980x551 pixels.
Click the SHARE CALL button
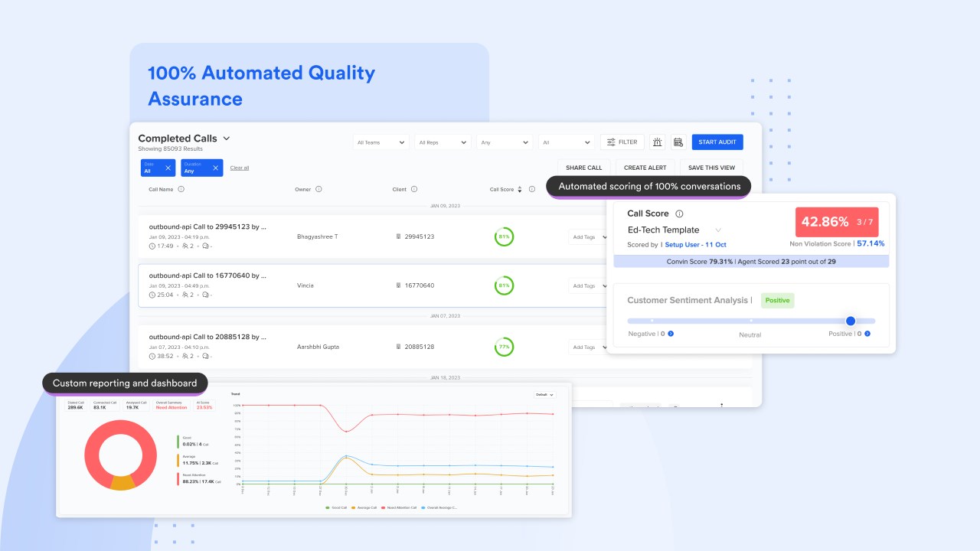click(x=584, y=168)
